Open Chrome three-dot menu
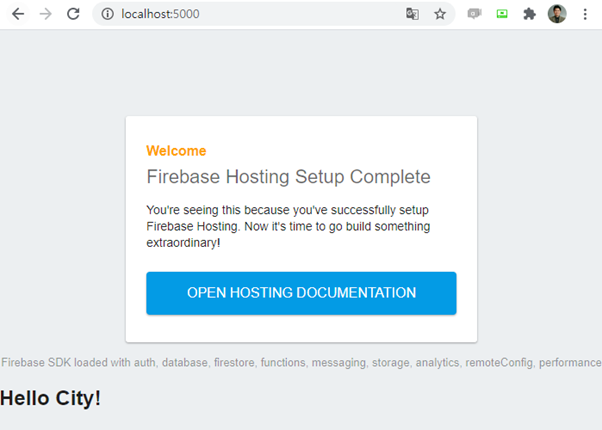602x430 pixels. point(585,14)
